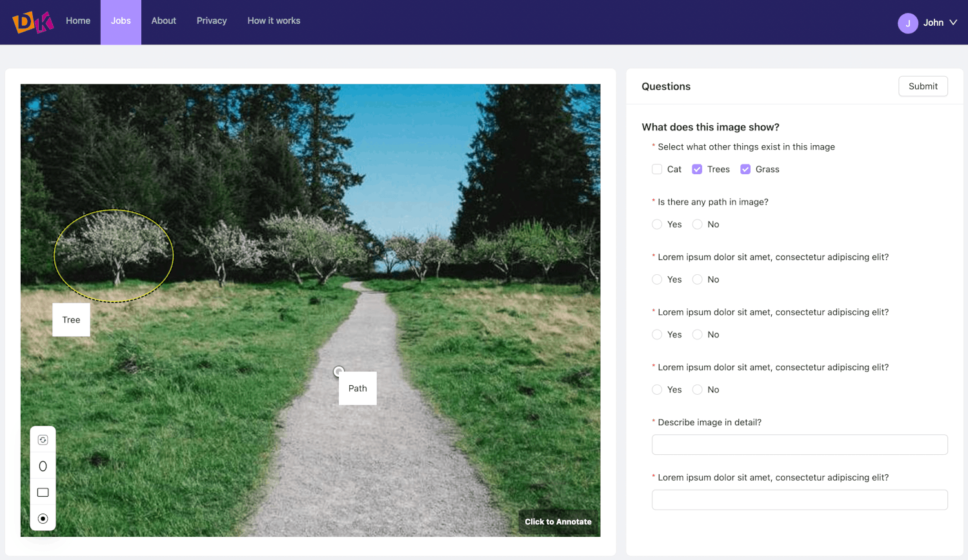The height and width of the screenshot is (560, 968).
Task: Click the point marker on the path
Action: [x=339, y=371]
